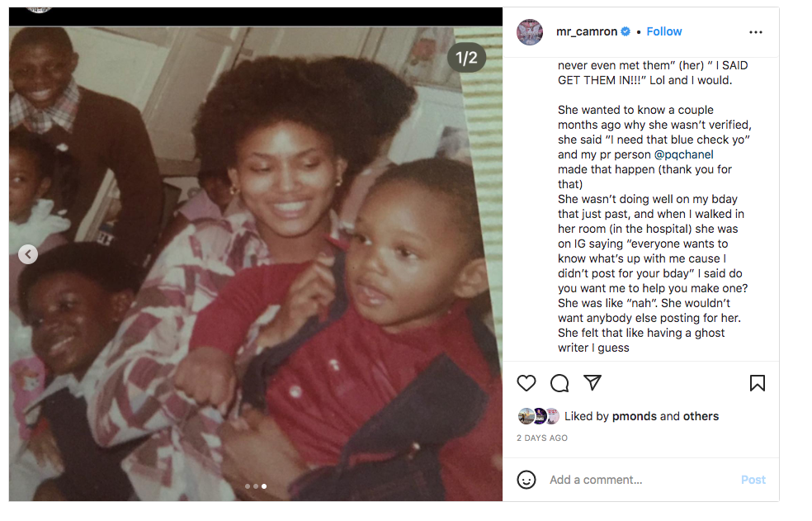Open @pqchanel mention link

(683, 154)
